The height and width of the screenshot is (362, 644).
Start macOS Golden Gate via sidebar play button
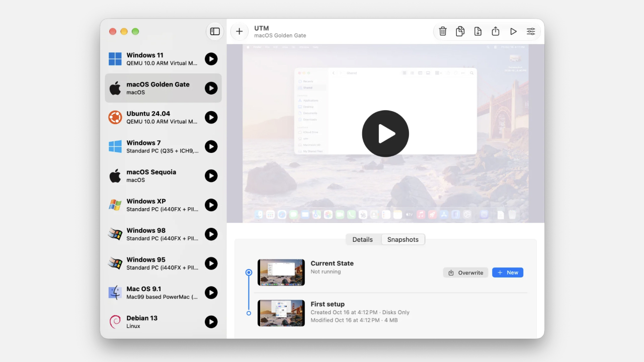211,88
